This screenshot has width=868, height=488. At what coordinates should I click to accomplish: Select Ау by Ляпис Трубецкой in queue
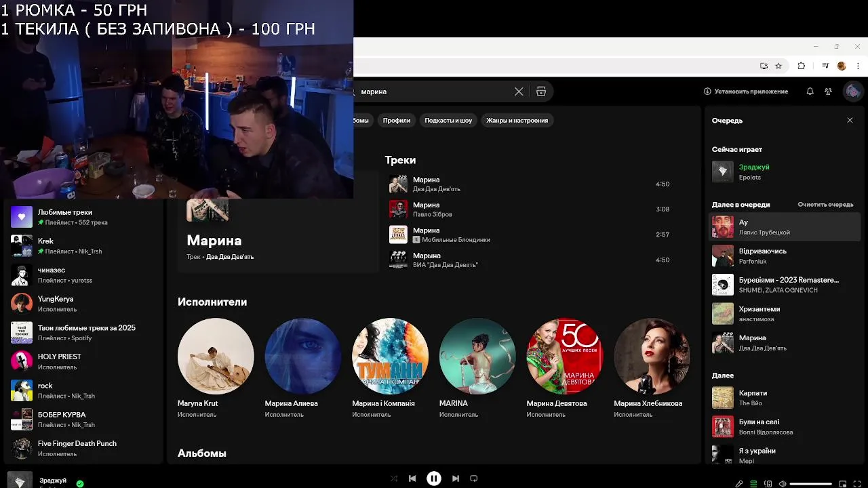tap(785, 227)
